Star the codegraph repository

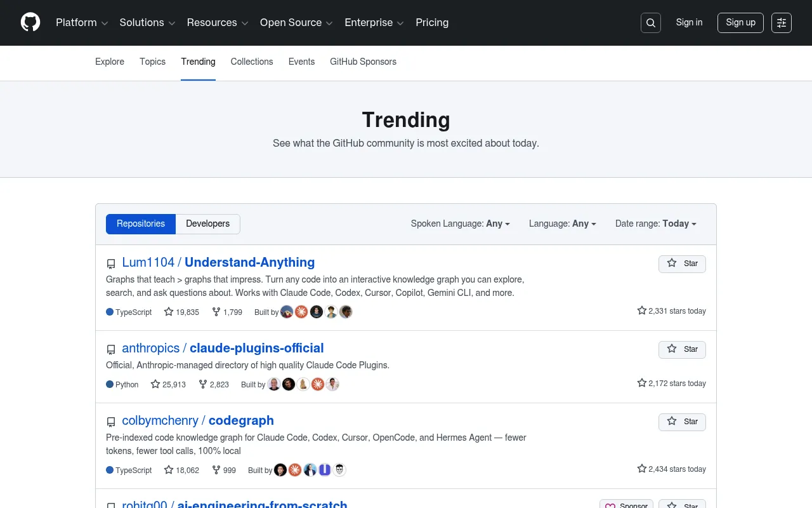pyautogui.click(x=682, y=422)
